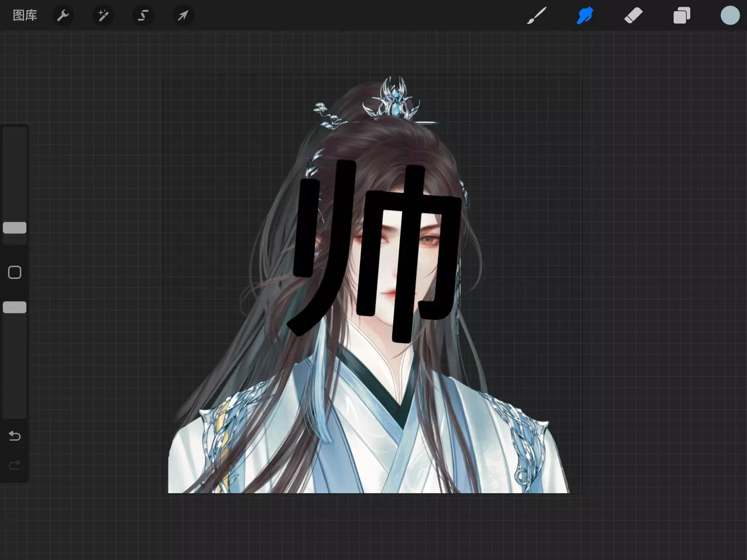This screenshot has height=560, width=747.
Task: Open the Layers panel
Action: 682,16
